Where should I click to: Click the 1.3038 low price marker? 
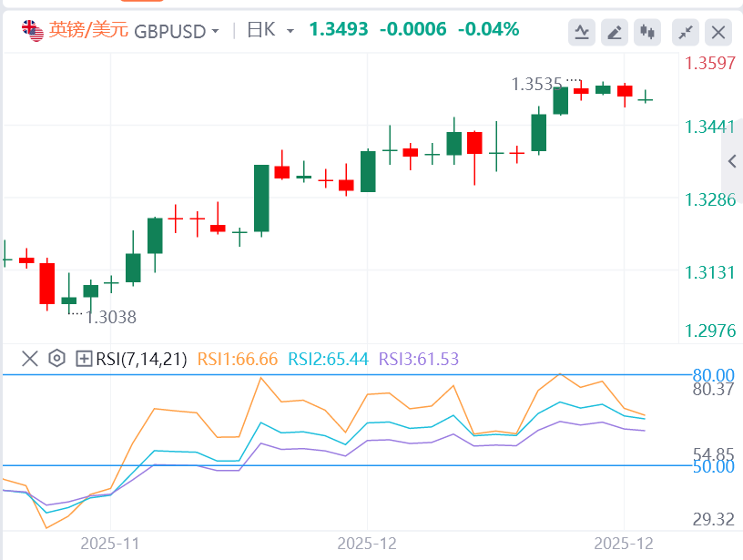coord(110,317)
